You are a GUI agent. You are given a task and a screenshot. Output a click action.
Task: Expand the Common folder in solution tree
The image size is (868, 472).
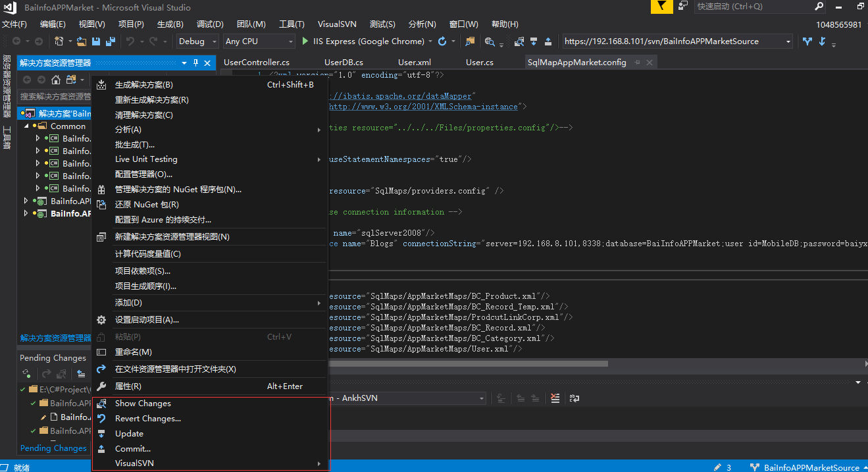(26, 126)
